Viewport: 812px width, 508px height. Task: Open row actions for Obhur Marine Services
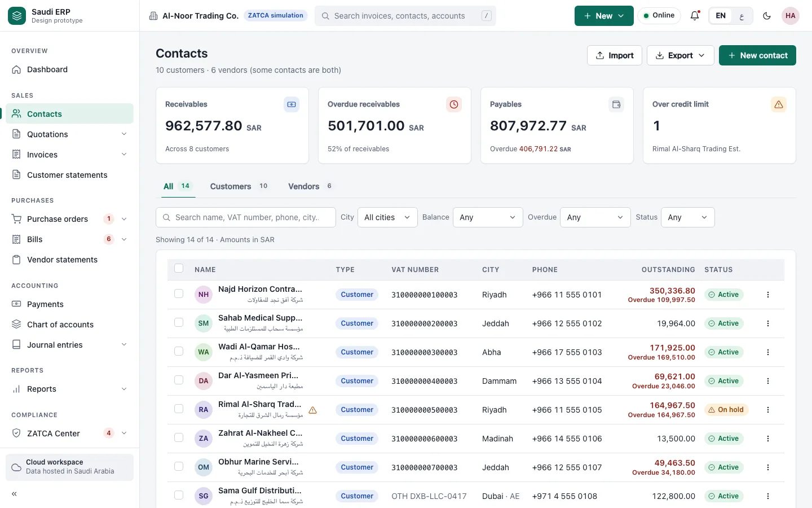[x=768, y=467]
